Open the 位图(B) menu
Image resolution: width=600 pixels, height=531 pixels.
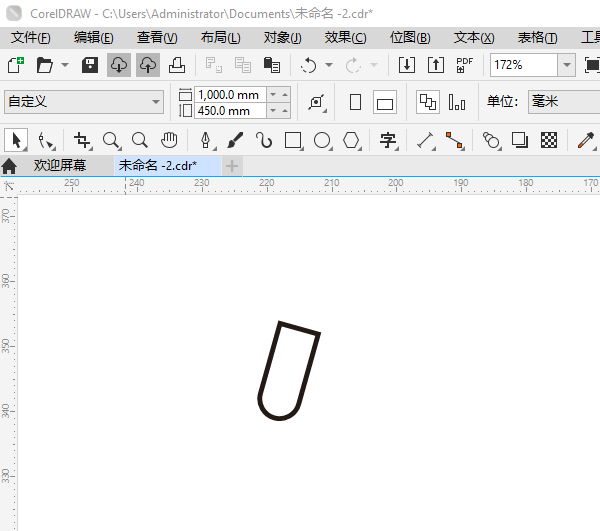click(410, 38)
